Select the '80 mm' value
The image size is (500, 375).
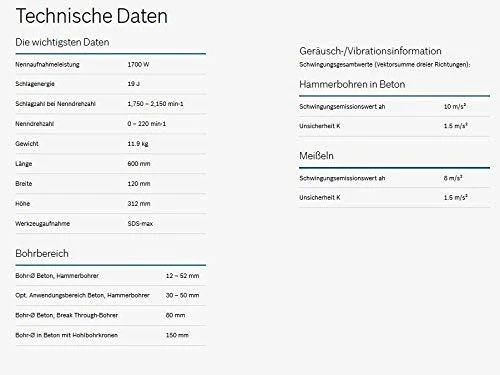click(x=175, y=315)
